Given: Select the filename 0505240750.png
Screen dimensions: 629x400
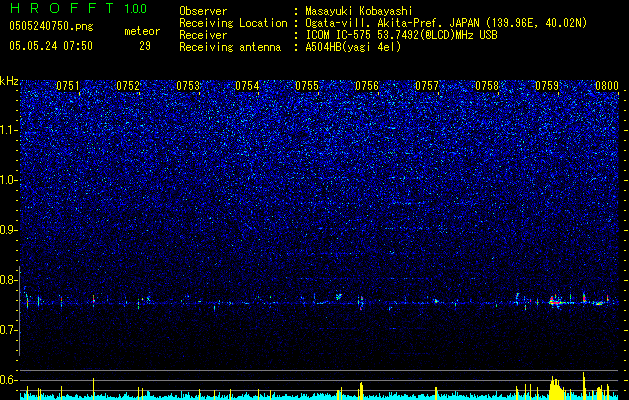Looking at the screenshot, I should click(51, 26).
